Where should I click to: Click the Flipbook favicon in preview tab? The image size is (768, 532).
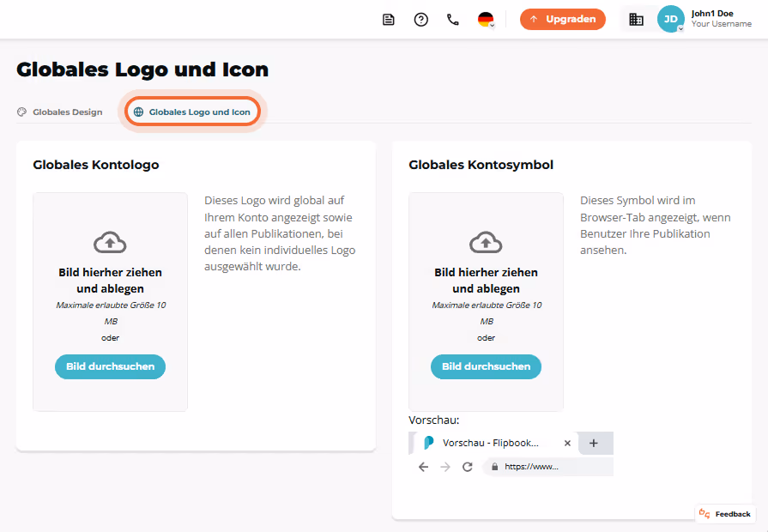pyautogui.click(x=428, y=443)
